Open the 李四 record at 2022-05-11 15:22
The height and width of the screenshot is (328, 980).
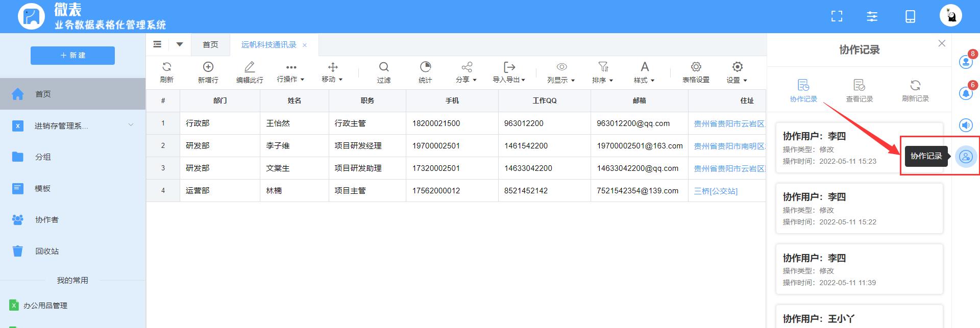tap(859, 209)
